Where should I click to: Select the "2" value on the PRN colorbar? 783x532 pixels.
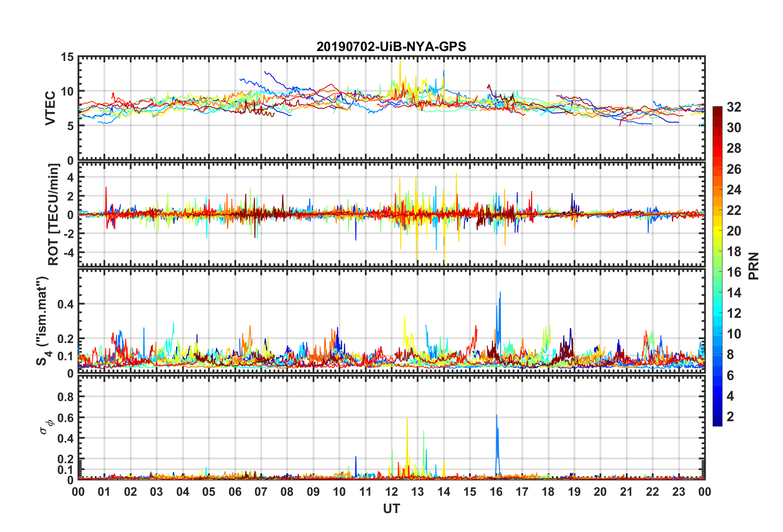(730, 417)
